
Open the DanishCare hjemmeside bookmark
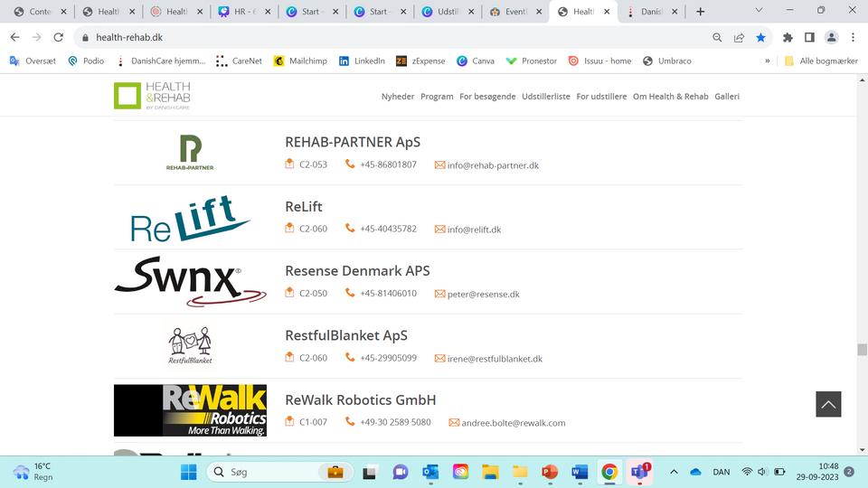(x=161, y=61)
